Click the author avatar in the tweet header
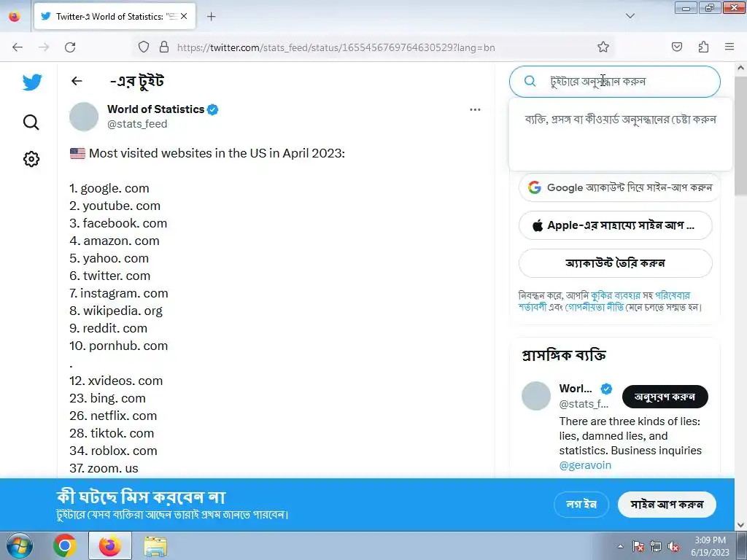747x560 pixels. [84, 116]
